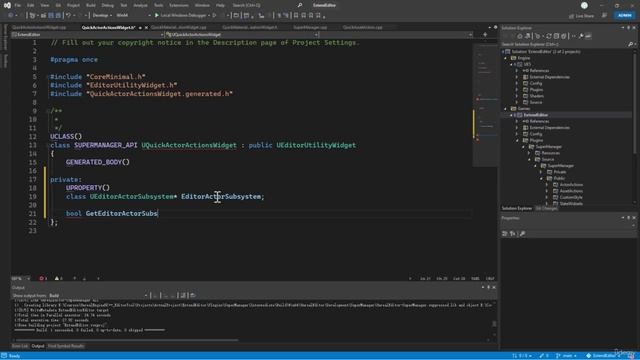The height and width of the screenshot is (360, 640).
Task: Open the ExtendEditor project scope dropdown
Action: 88,35
